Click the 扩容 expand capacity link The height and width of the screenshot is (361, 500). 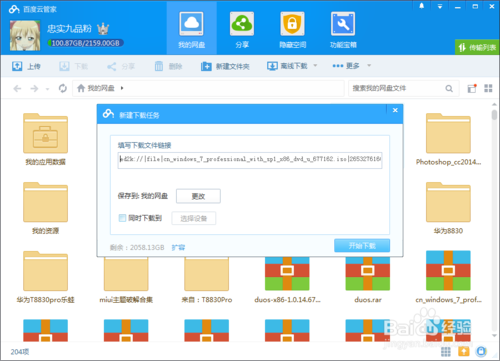click(178, 247)
